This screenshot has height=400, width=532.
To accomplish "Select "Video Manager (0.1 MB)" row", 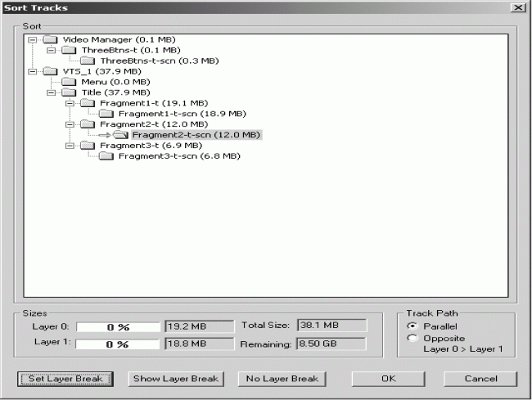I will click(119, 39).
